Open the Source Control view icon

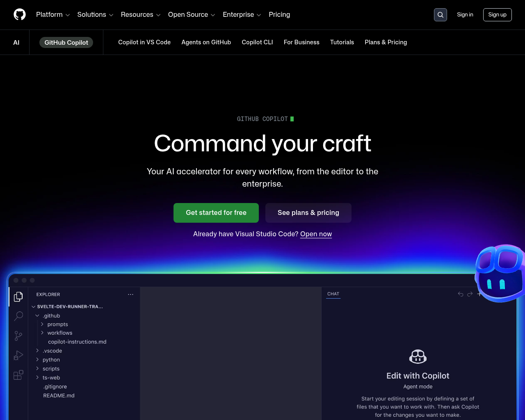click(18, 336)
